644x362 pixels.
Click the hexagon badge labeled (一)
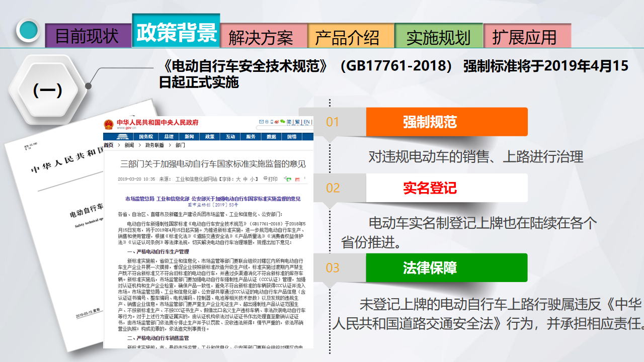47,90
